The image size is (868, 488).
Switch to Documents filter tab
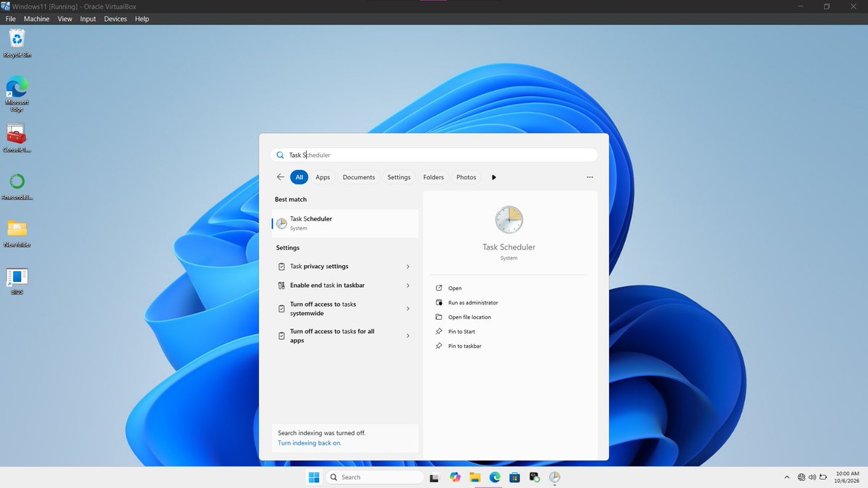(x=359, y=177)
